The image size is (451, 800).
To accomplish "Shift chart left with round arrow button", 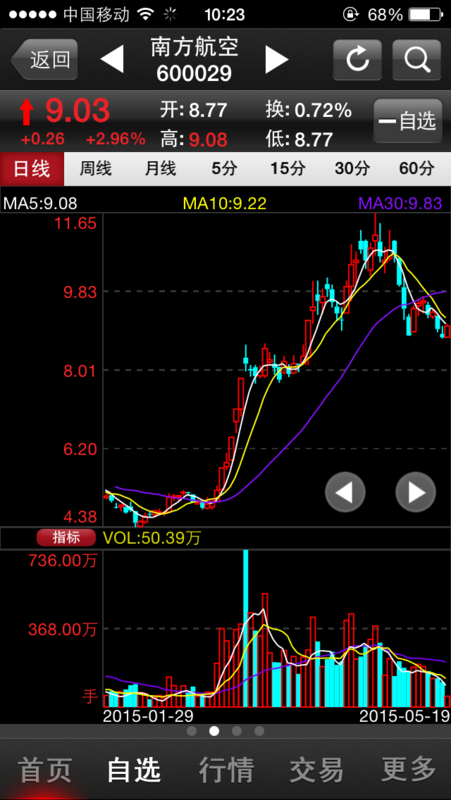I will (x=345, y=492).
